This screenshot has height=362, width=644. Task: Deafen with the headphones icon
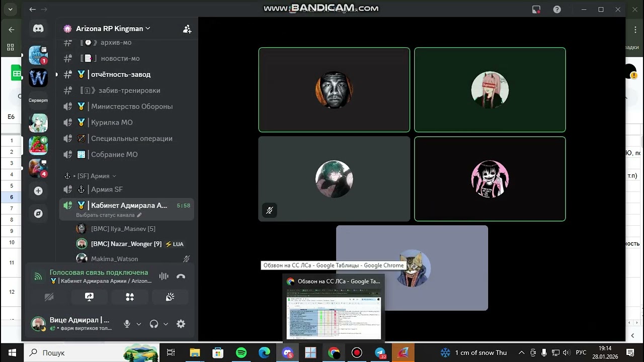click(154, 324)
